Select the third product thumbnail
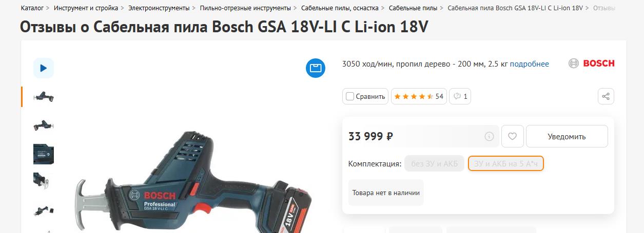 (44, 154)
